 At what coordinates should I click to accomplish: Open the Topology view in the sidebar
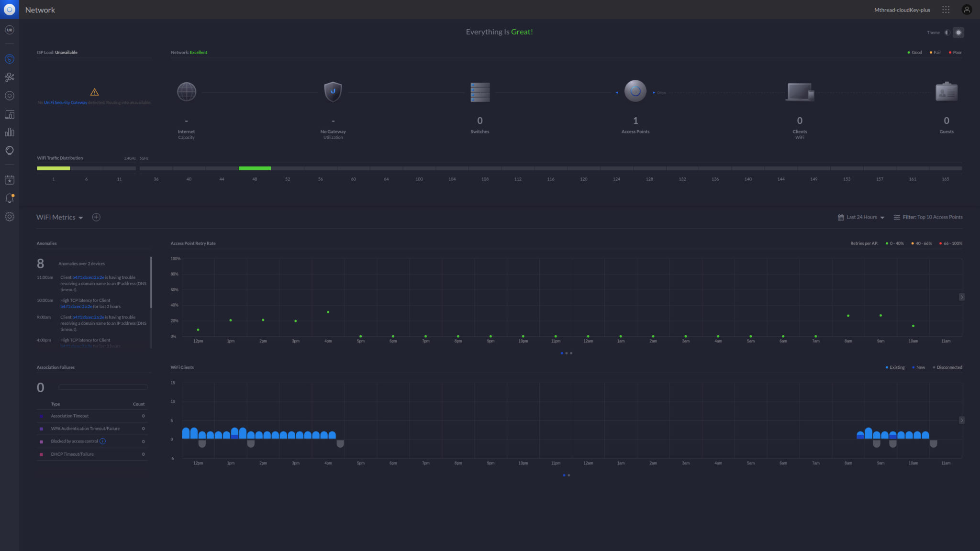10,77
